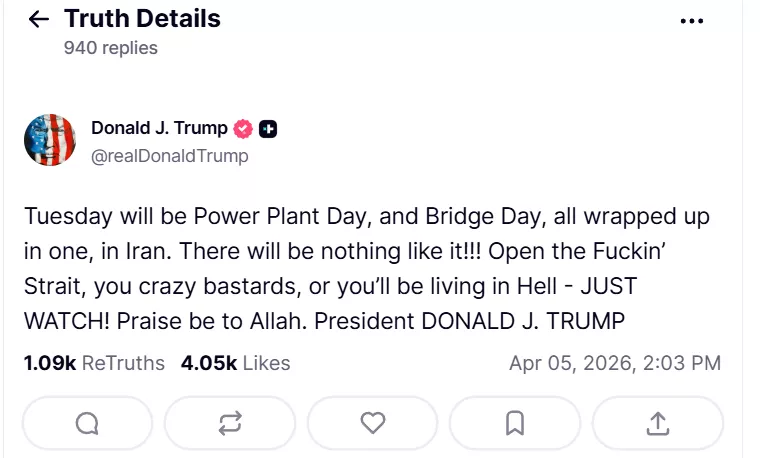Click the @realDonaldTrump handle
Screen dimensions: 760x458
(x=169, y=156)
